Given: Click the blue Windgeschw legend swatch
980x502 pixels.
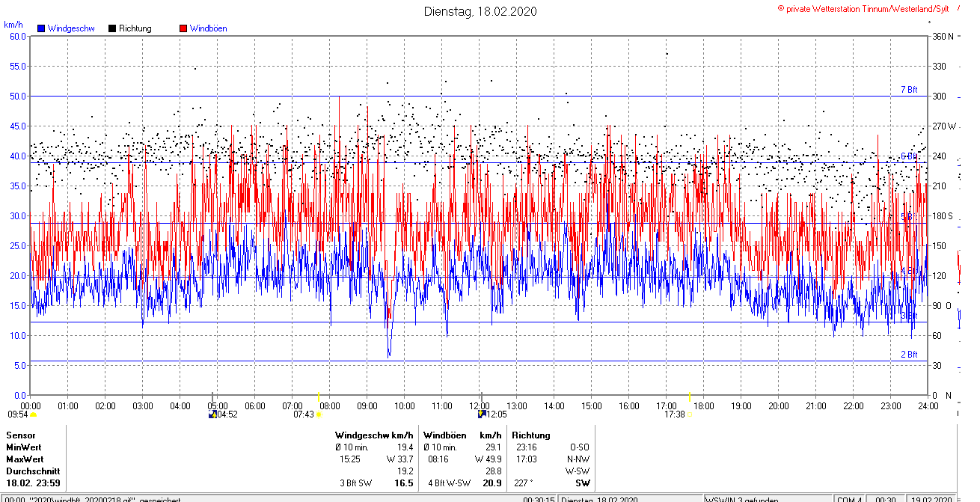Looking at the screenshot, I should 41,28.
